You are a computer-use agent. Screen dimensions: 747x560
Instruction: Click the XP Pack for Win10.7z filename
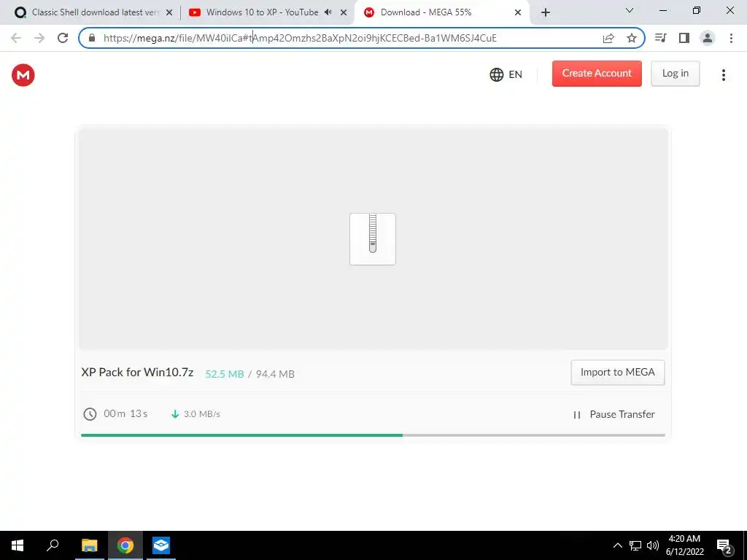(x=137, y=373)
